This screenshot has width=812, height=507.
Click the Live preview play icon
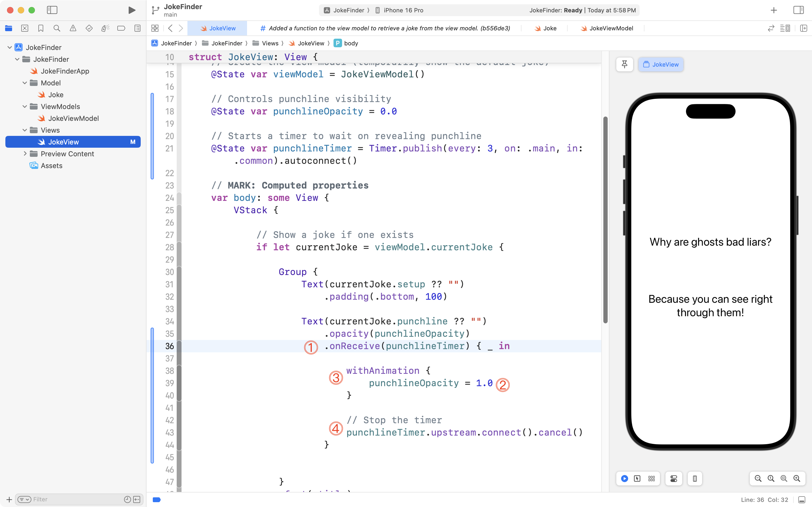click(x=624, y=479)
